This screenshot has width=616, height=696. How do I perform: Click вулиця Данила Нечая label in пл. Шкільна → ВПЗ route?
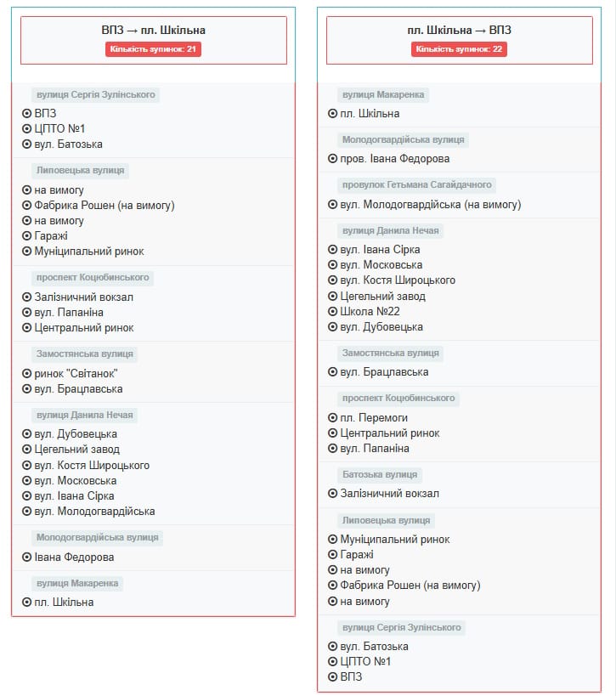tap(390, 231)
